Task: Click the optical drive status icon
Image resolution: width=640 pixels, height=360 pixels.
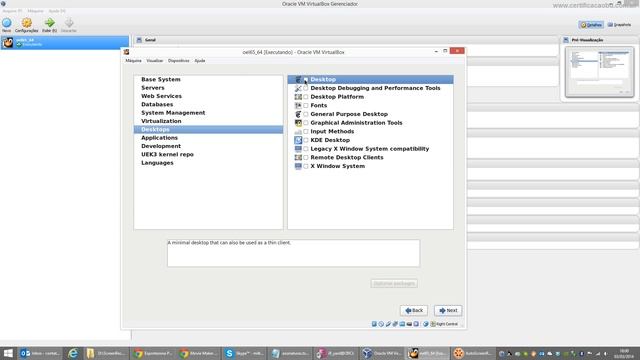Action: pyautogui.click(x=381, y=324)
